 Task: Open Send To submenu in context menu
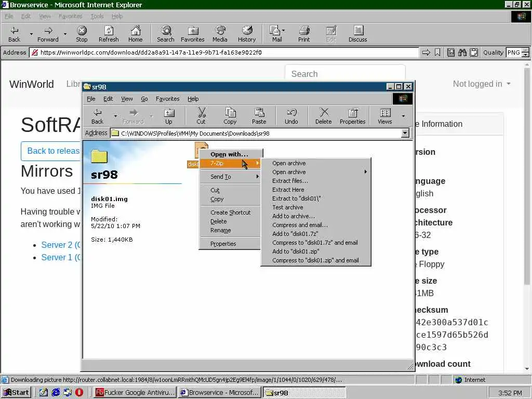230,177
